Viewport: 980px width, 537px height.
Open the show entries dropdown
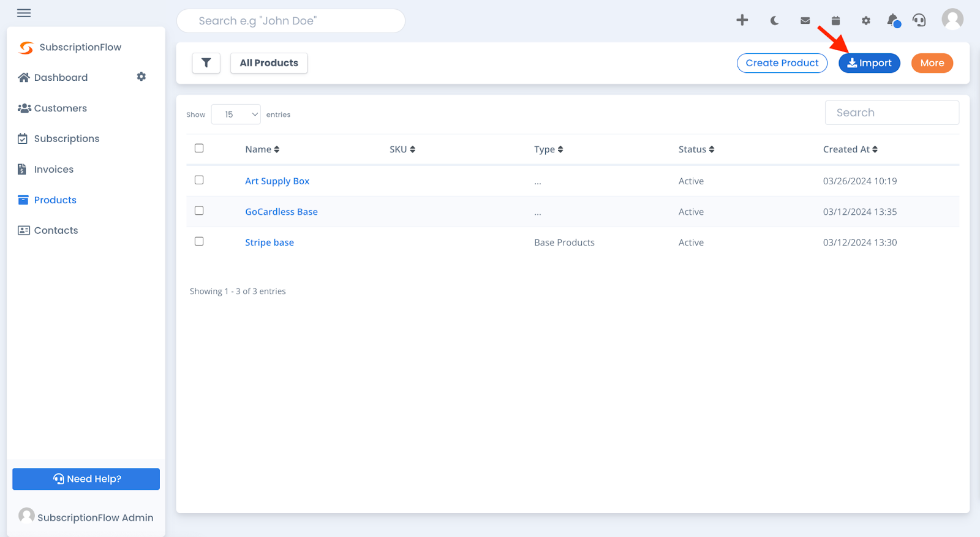pyautogui.click(x=236, y=115)
